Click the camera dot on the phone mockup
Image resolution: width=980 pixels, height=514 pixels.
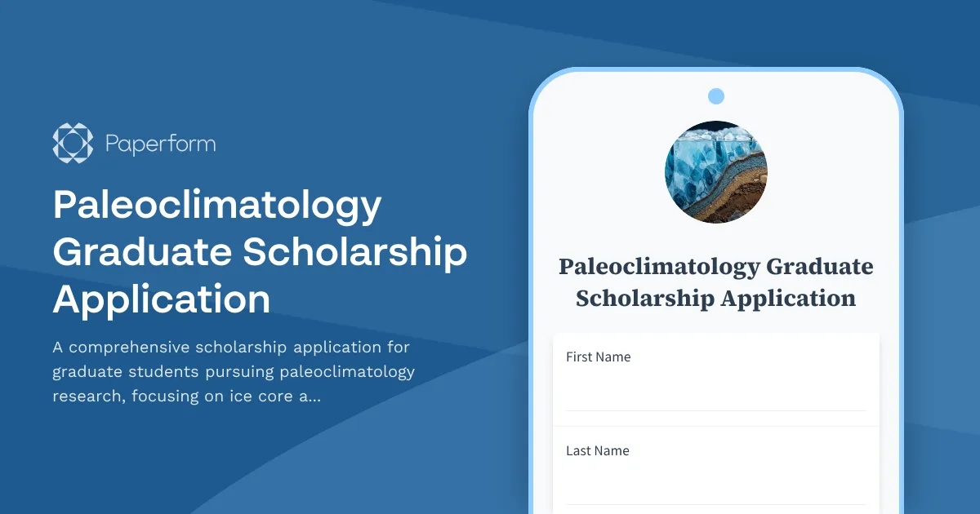tap(715, 95)
